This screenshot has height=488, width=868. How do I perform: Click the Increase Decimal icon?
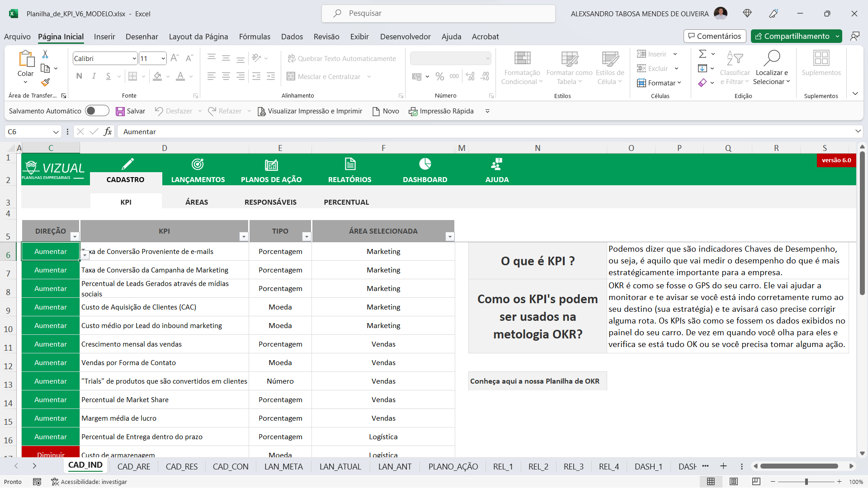coord(470,76)
